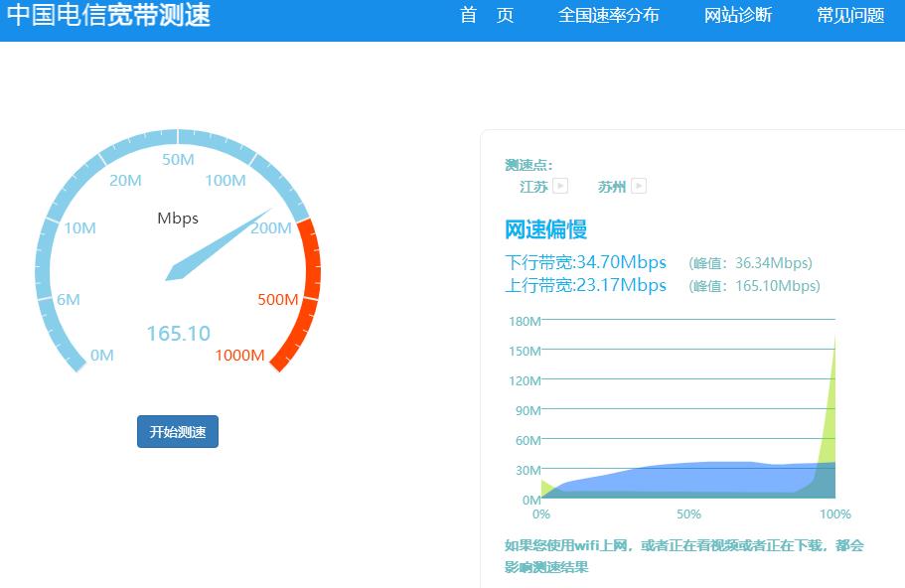Click the 20M mark on the gauge
The image size is (905, 588).
pos(125,181)
